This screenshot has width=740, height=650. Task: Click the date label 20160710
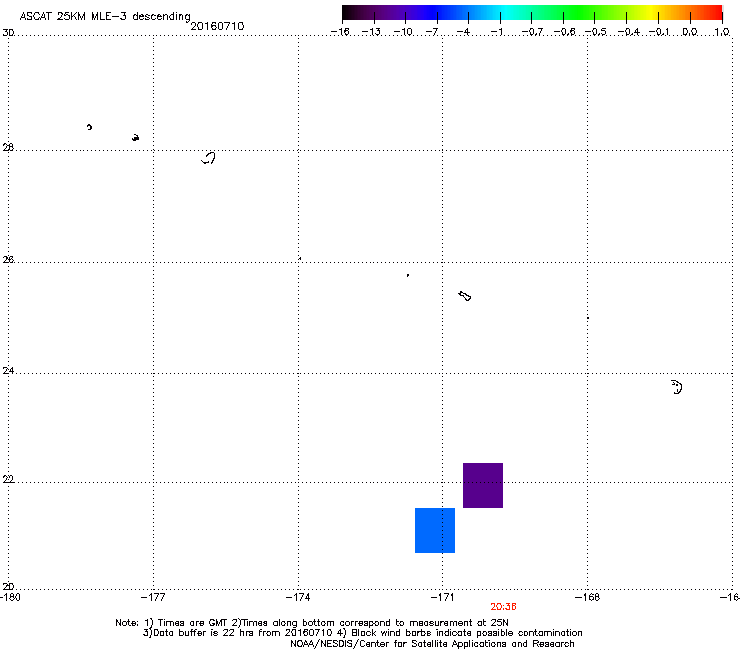[x=217, y=26]
